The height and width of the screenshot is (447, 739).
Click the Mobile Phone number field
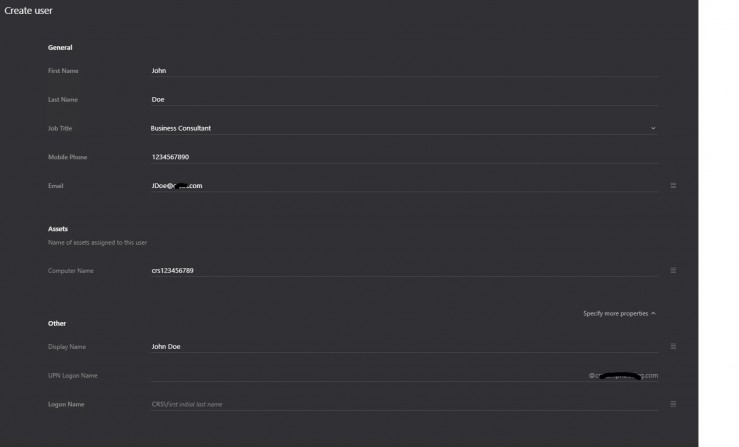pyautogui.click(x=400, y=157)
